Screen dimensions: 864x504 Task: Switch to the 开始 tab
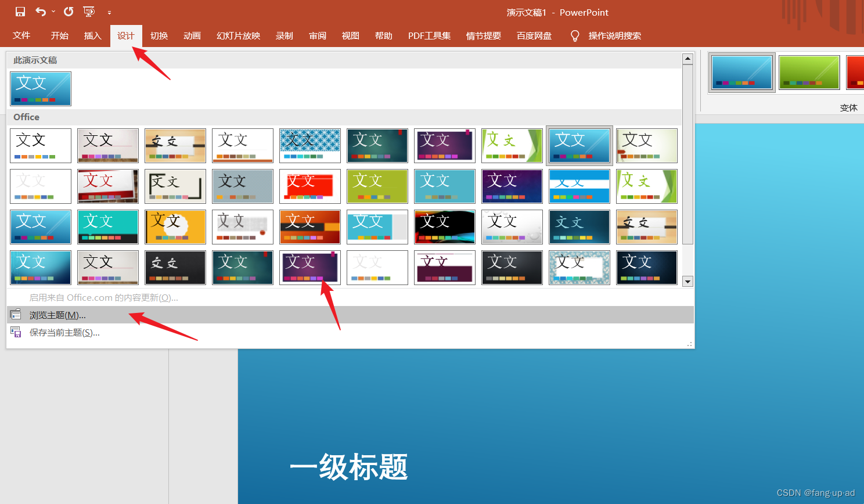tap(59, 35)
